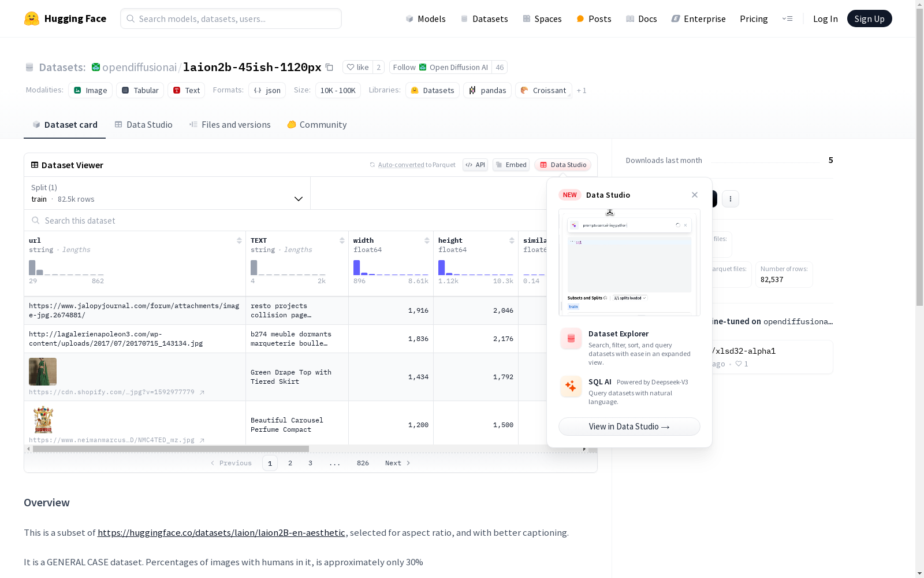Show the +1 additional libraries

click(x=582, y=90)
